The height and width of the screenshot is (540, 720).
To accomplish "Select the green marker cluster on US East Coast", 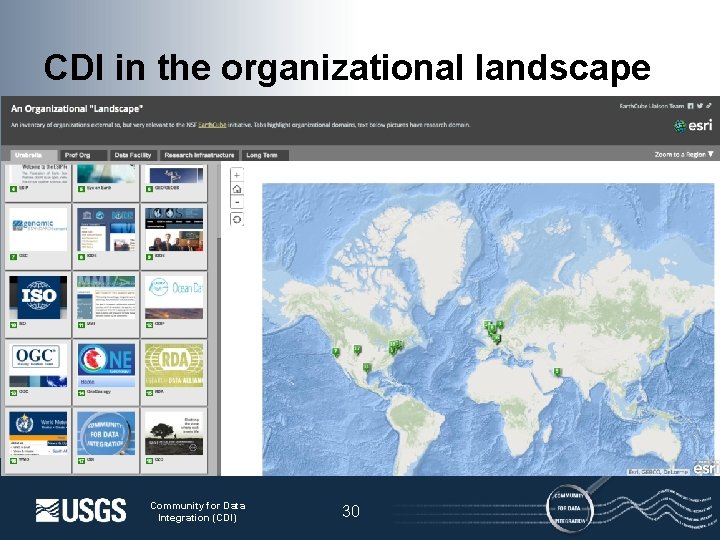I will 395,346.
